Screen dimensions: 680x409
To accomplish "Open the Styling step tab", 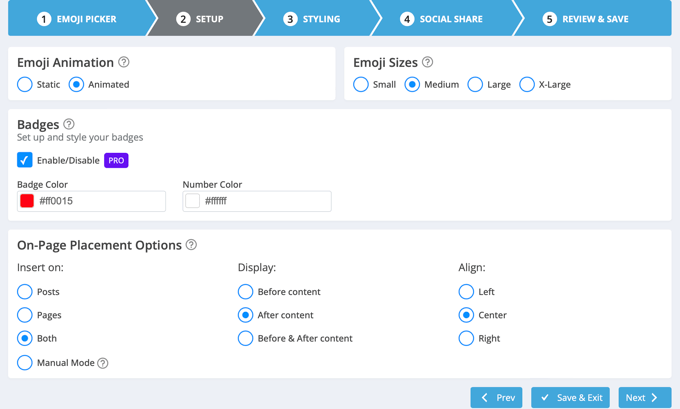I will coord(312,19).
